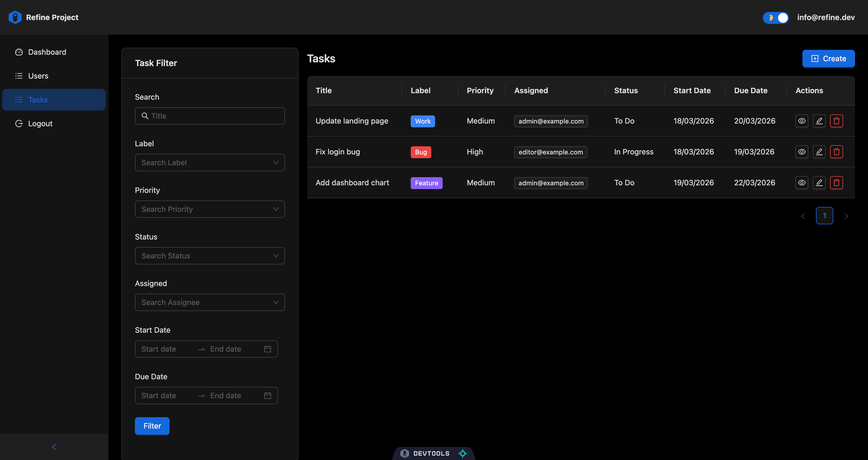Click the Filter button
The width and height of the screenshot is (868, 460).
(152, 426)
